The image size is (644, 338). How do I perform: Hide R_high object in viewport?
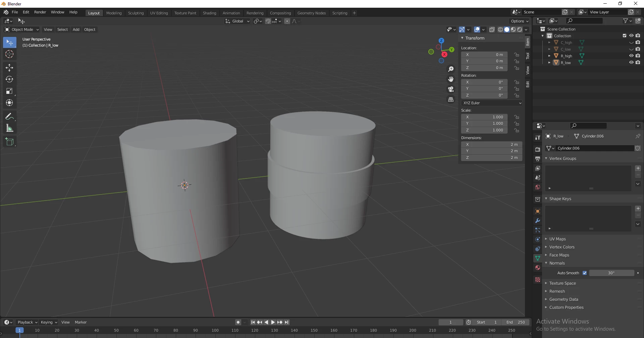click(631, 56)
